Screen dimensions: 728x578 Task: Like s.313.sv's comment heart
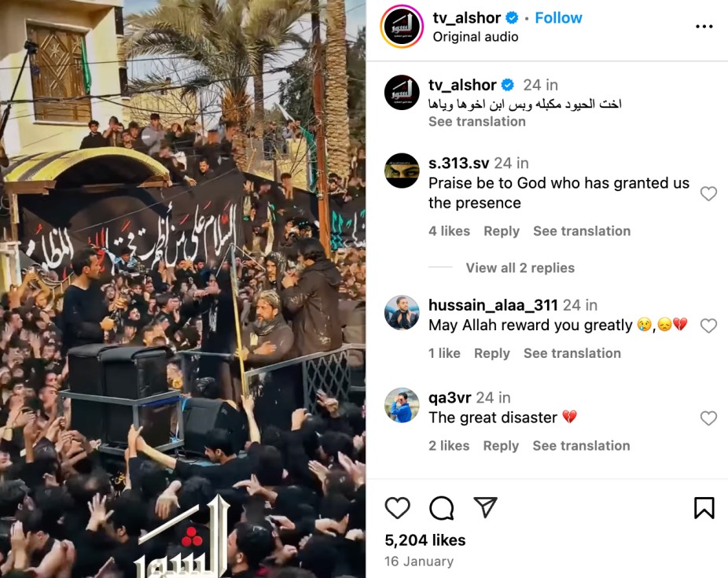click(708, 193)
